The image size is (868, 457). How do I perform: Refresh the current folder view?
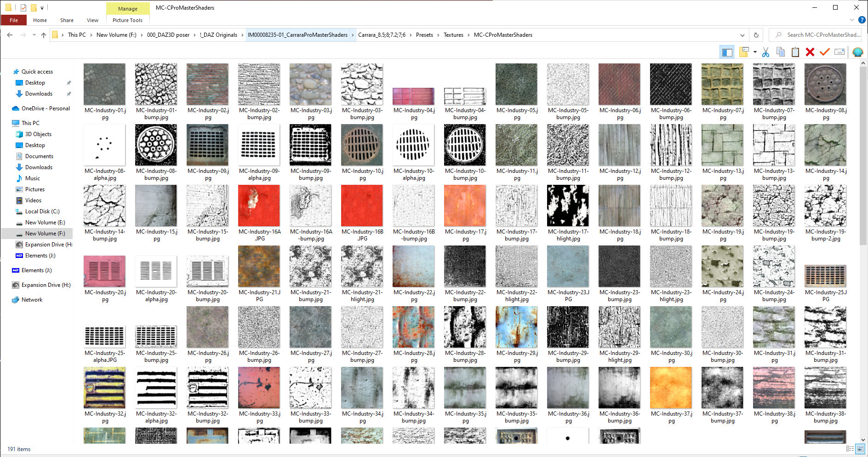point(756,35)
